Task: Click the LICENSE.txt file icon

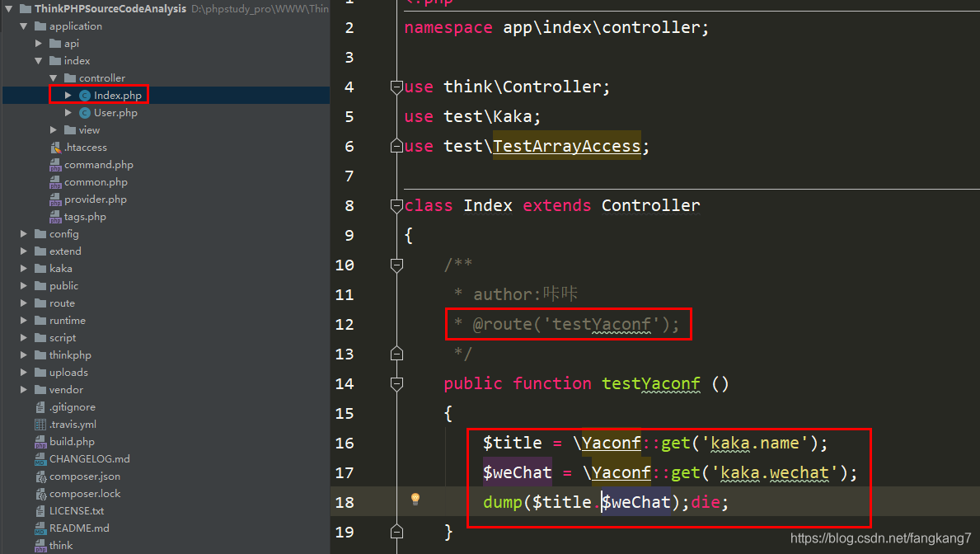Action: pos(40,511)
